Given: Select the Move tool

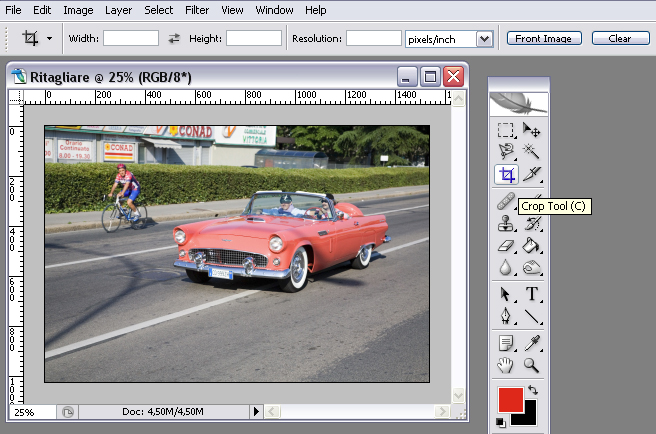Looking at the screenshot, I should coord(532,130).
